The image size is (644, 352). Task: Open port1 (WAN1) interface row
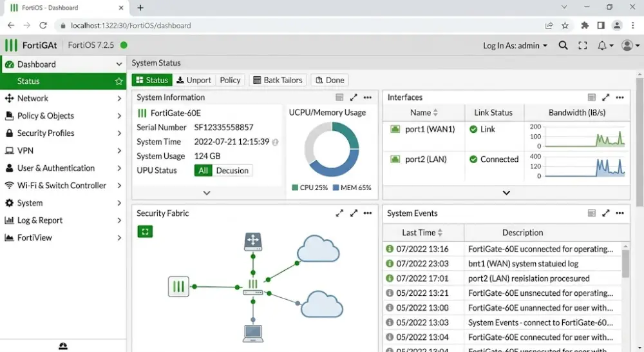506,136
